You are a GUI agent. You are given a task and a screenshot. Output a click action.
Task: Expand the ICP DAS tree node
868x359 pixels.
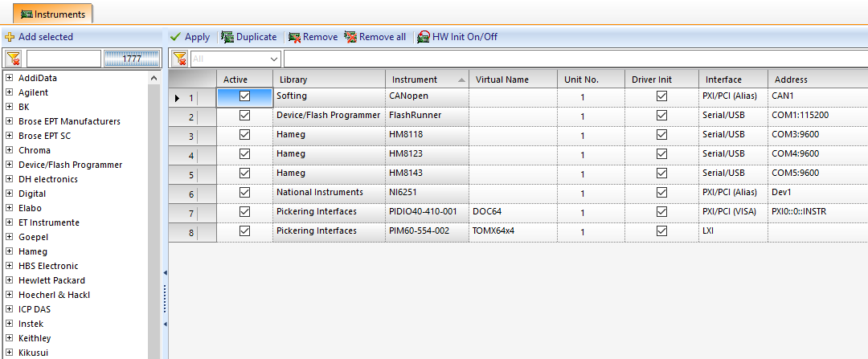pyautogui.click(x=10, y=309)
